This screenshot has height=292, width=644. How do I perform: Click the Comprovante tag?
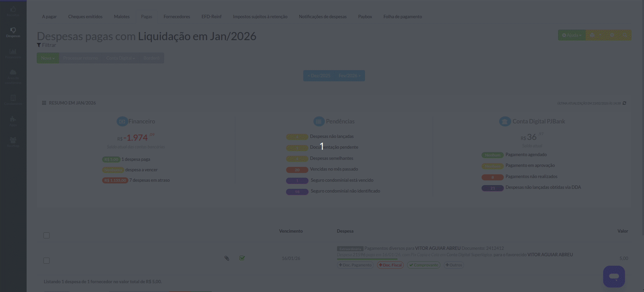click(x=424, y=265)
